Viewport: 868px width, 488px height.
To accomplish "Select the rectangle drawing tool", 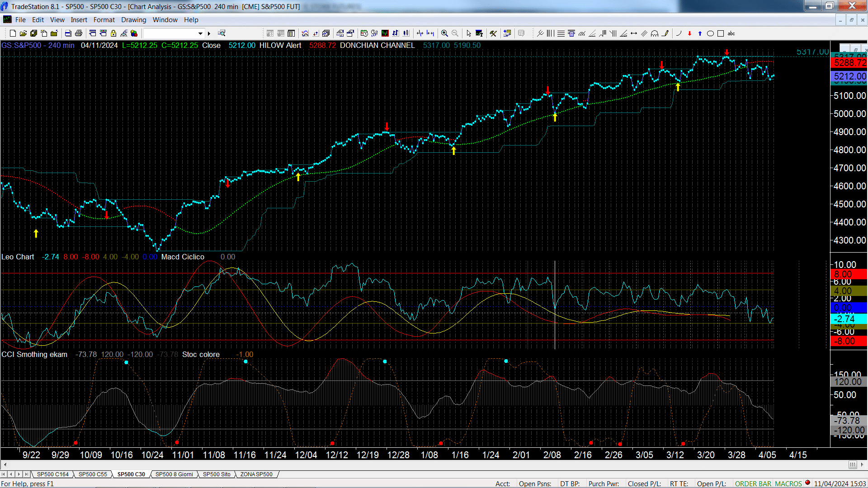I will (721, 33).
